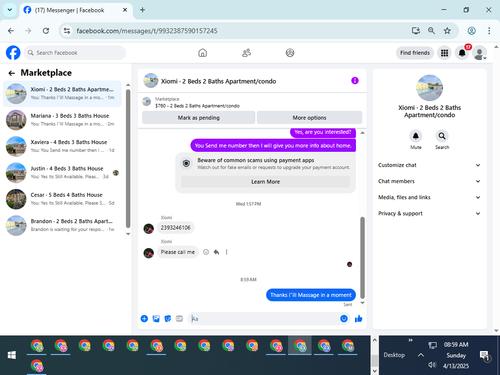Open Xaviera - 4 Beds 3 Baths House chat
This screenshot has height=375, width=500.
62,146
